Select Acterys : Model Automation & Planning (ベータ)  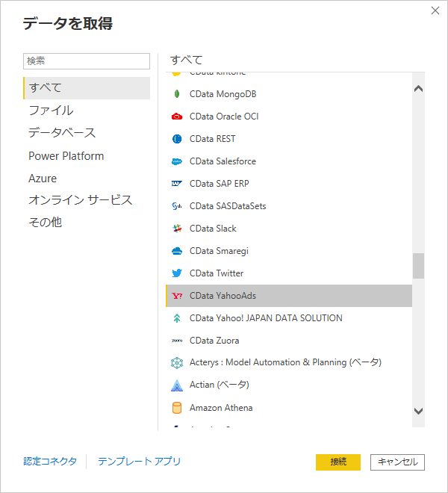tap(289, 363)
